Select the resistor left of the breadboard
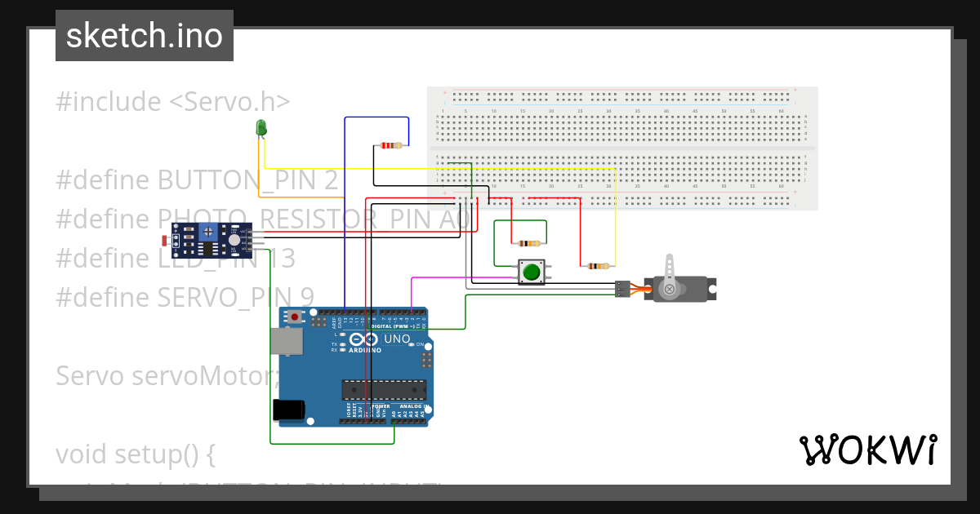980x514 pixels. [x=392, y=146]
